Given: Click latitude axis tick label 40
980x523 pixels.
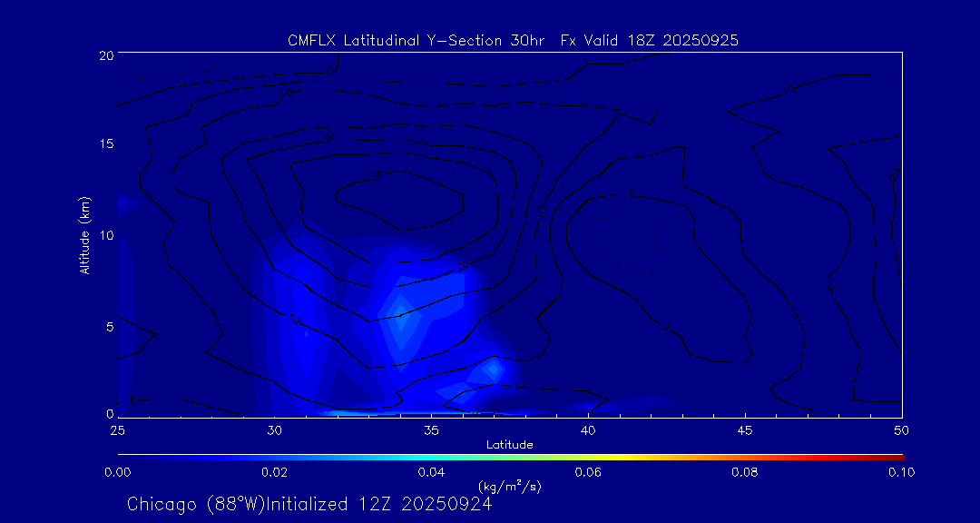Looking at the screenshot, I should (588, 430).
